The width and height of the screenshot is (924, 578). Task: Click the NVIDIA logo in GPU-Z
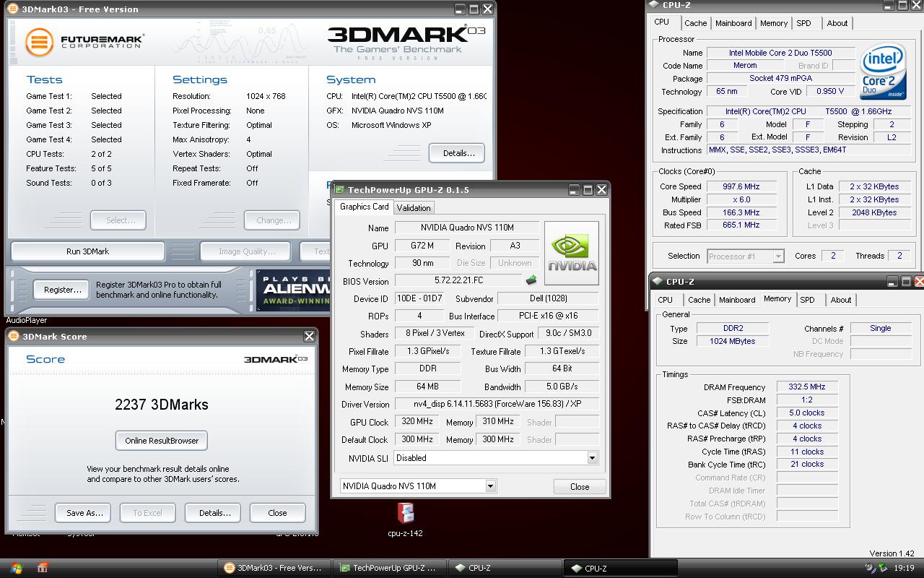tap(572, 253)
